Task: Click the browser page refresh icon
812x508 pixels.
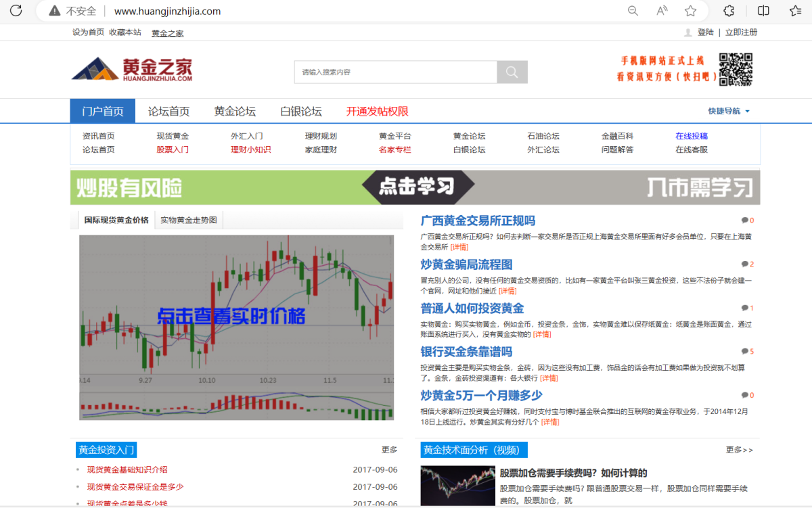Action: pyautogui.click(x=15, y=11)
